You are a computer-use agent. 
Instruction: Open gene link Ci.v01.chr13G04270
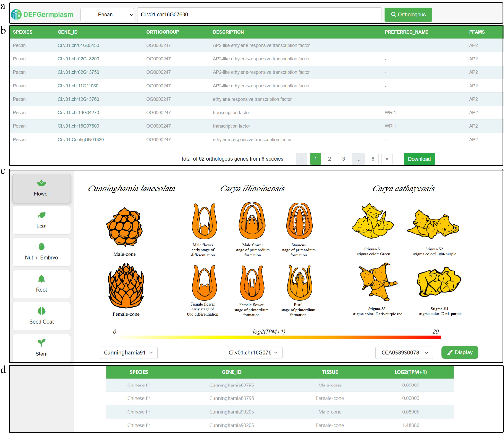point(78,113)
